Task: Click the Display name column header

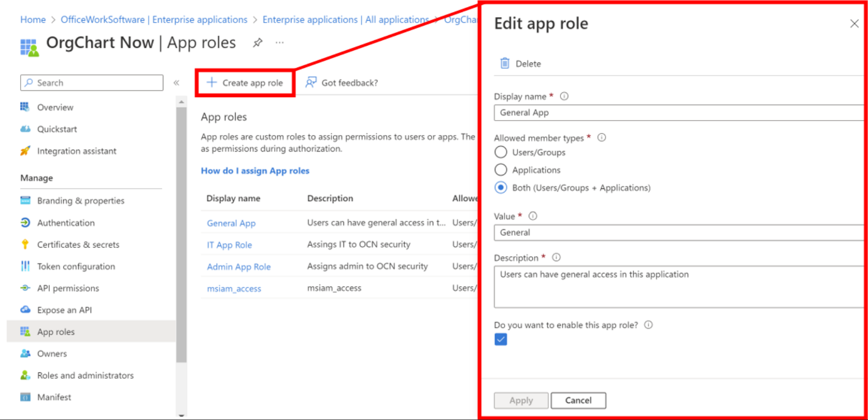Action: coord(233,198)
